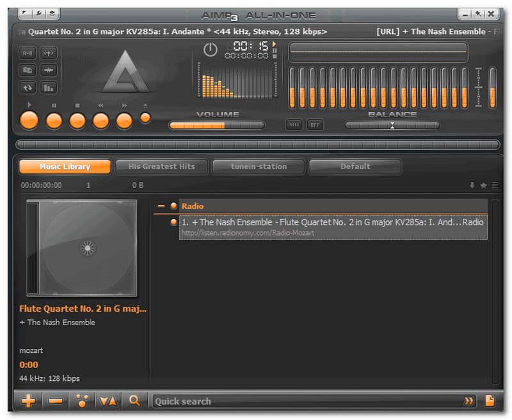Adjust the preamp slider beside the equalizer scale
The width and height of the screenshot is (512, 420).
coord(492,88)
